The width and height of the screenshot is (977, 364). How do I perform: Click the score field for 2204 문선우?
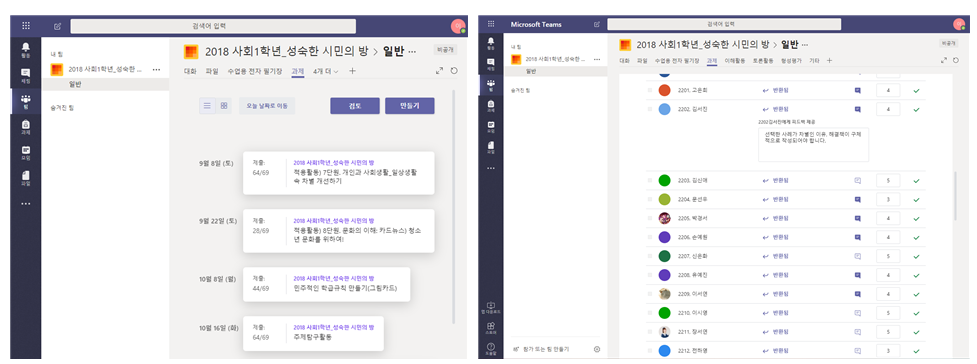point(889,199)
